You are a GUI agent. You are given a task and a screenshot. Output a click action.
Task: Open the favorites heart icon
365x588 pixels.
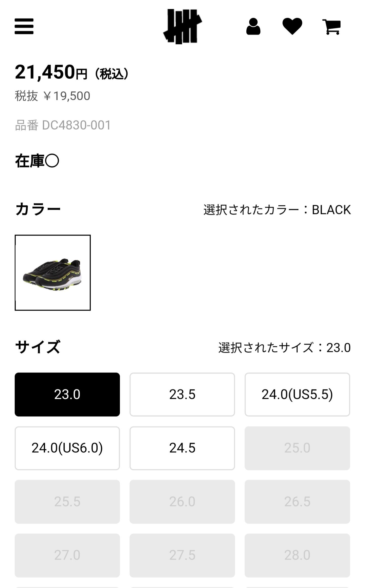(x=292, y=26)
